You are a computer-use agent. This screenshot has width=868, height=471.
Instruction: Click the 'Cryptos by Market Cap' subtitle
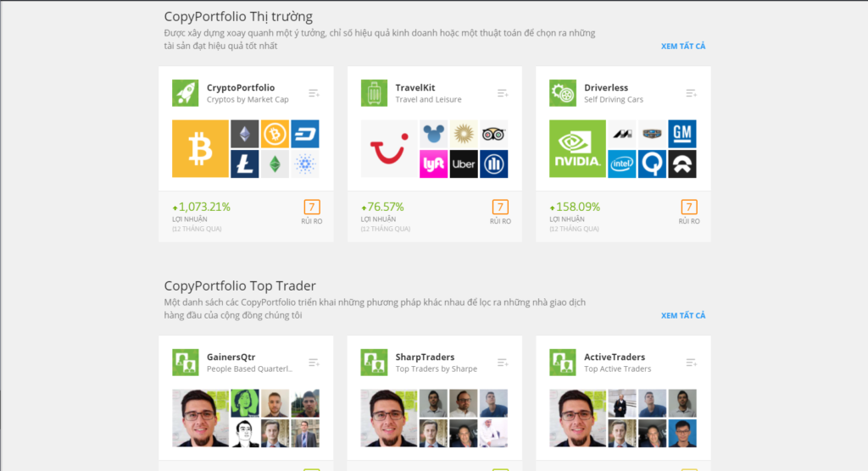[248, 100]
